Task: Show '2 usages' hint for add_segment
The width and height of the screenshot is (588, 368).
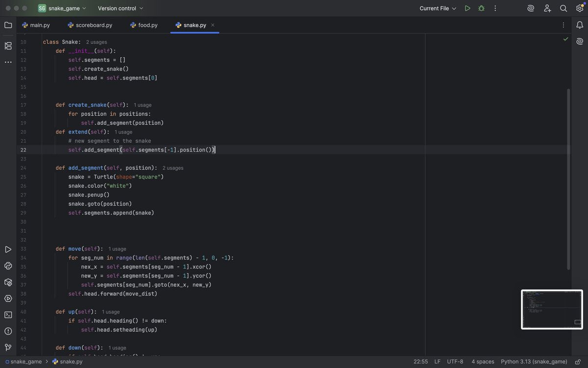Action: 173,168
